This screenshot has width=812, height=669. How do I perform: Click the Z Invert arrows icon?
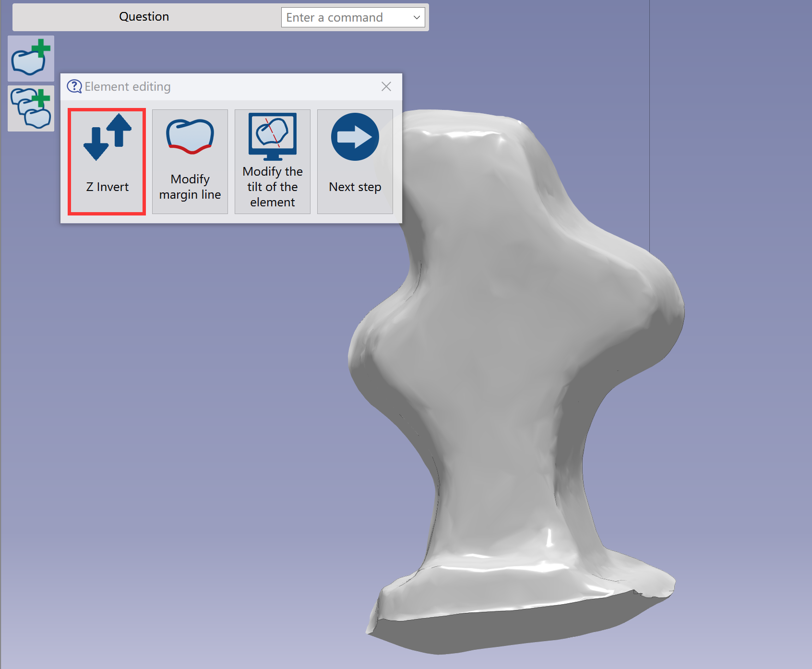click(107, 137)
